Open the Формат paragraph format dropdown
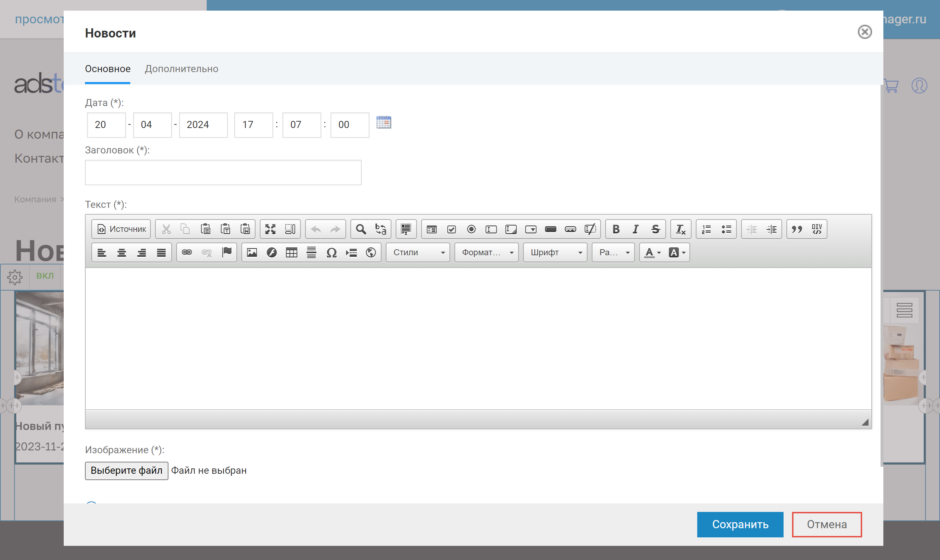 (x=486, y=252)
